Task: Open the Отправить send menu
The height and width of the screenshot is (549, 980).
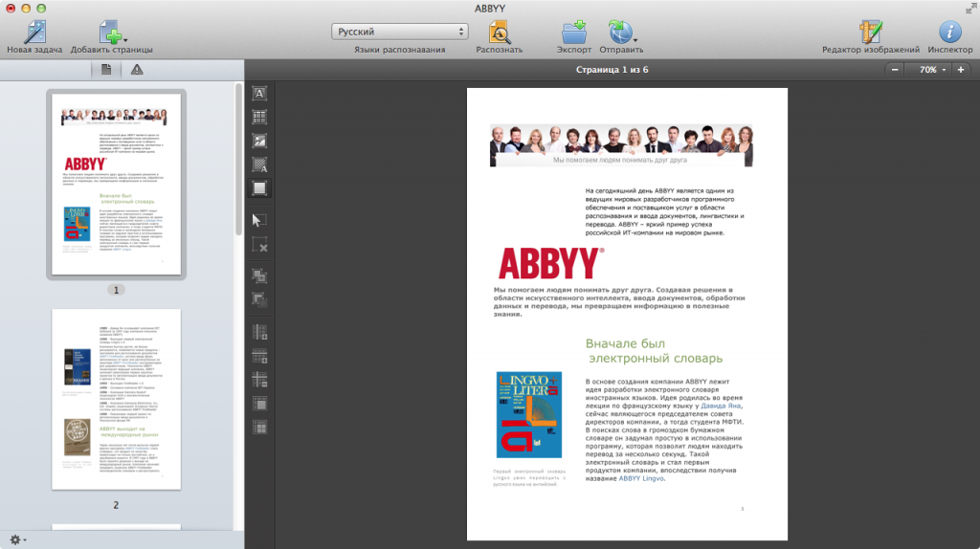Action: pyautogui.click(x=622, y=32)
